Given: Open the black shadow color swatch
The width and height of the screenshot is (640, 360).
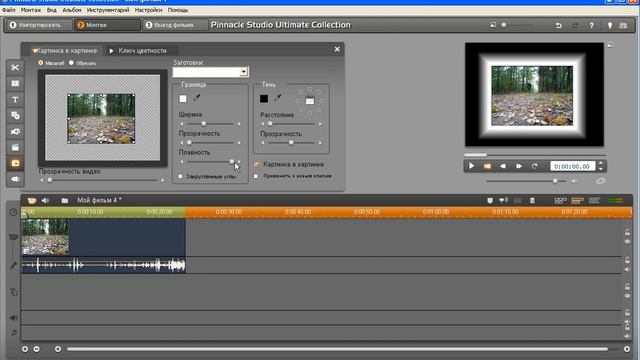Looking at the screenshot, I should point(264,98).
